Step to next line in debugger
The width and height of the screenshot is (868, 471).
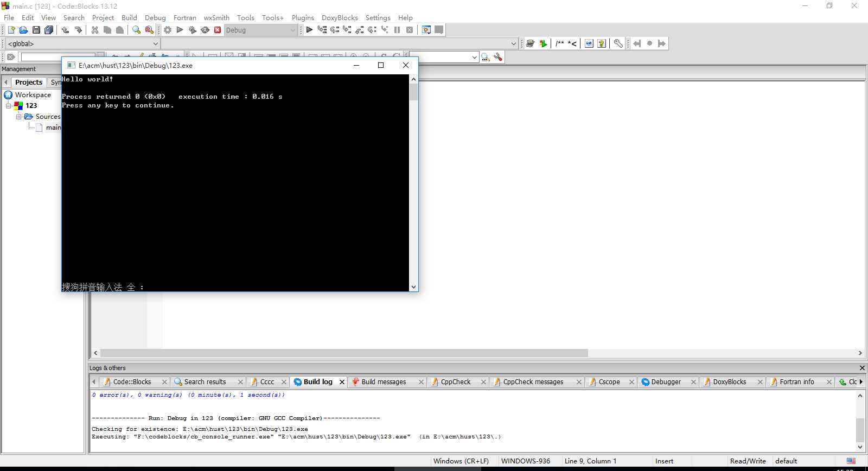coord(335,30)
